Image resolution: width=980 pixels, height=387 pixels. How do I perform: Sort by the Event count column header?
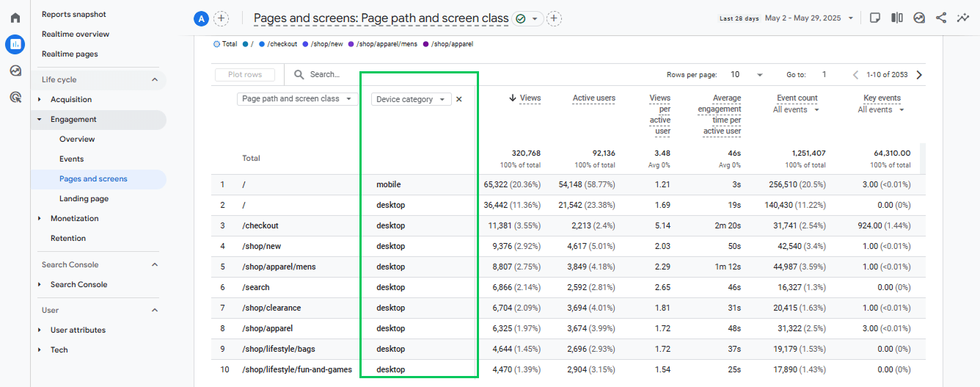coord(797,98)
